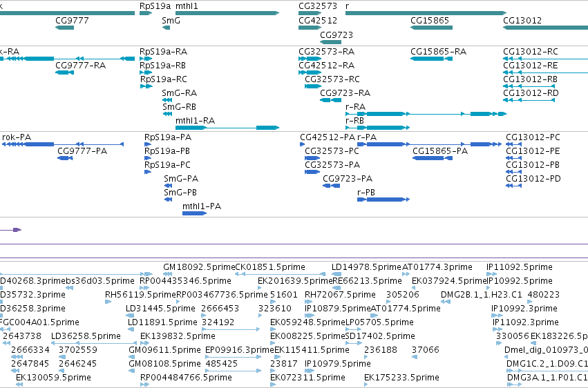Open the r-RB transcript

[x=378, y=128]
